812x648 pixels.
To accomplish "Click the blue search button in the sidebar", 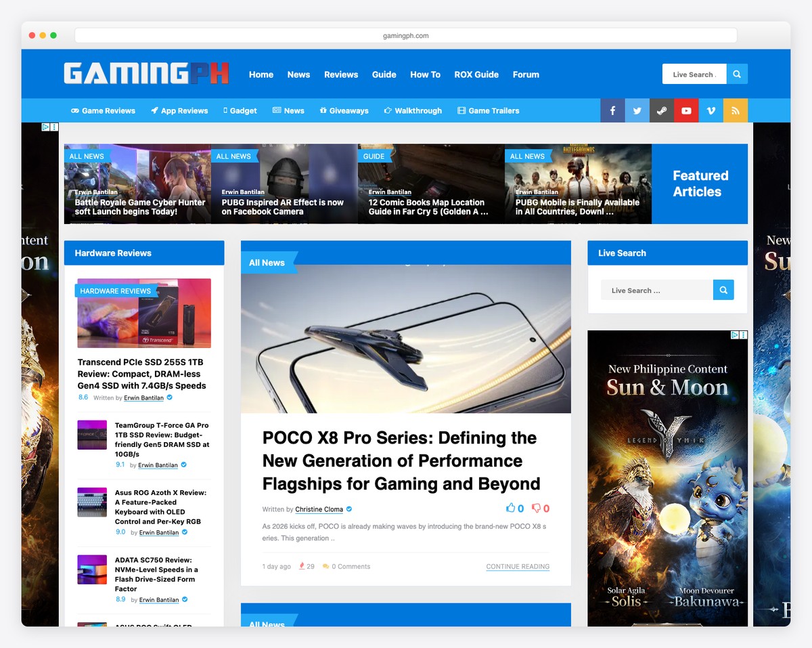I will [x=723, y=289].
